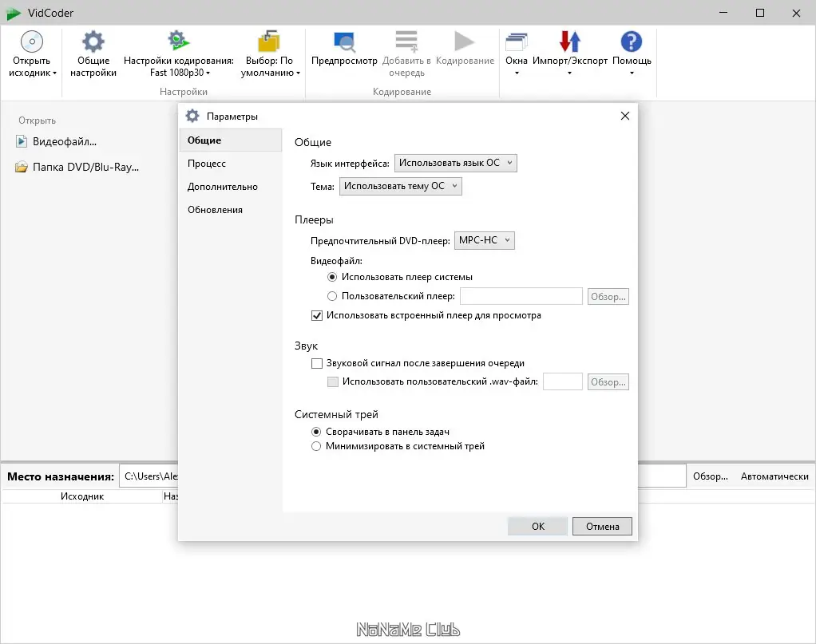This screenshot has height=644, width=816.
Task: Click Видеофайл... in the Open list
Action: (65, 141)
